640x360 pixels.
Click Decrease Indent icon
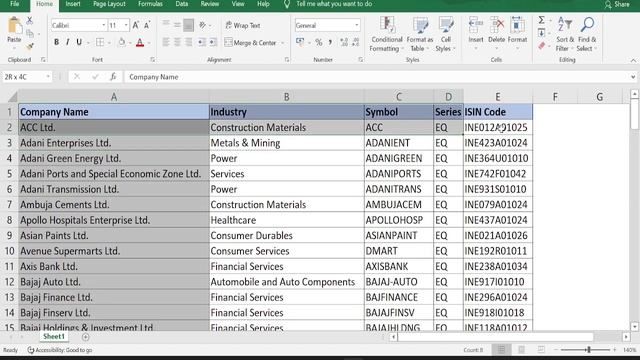202,42
